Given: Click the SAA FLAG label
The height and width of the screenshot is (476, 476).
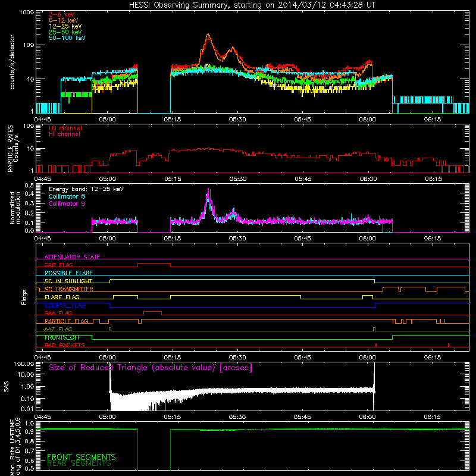Looking at the screenshot, I should click(x=58, y=313).
